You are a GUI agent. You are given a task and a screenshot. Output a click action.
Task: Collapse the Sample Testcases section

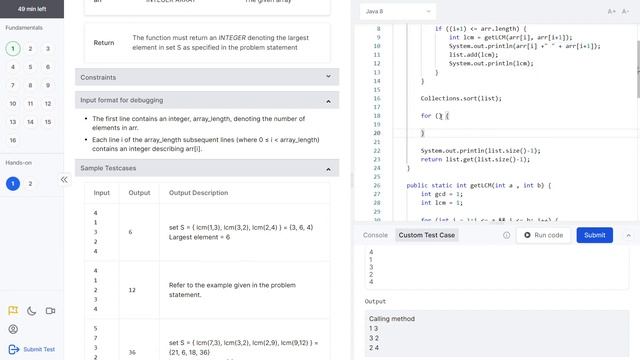click(207, 168)
